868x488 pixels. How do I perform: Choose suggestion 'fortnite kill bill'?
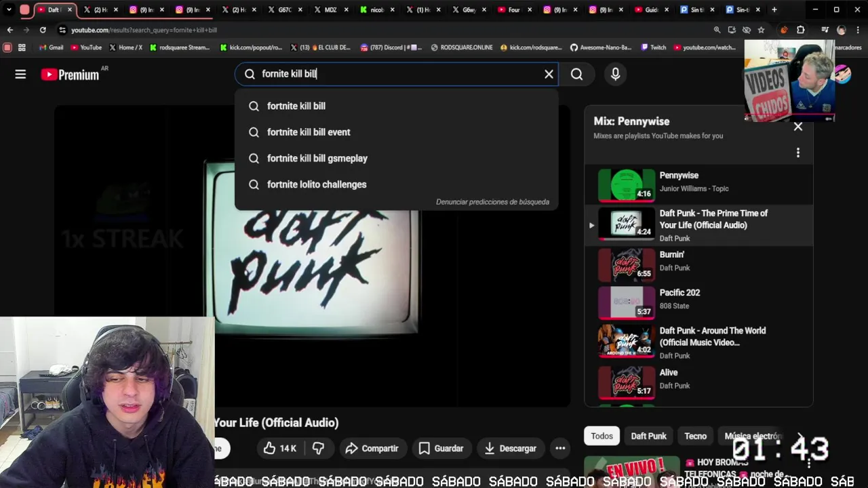pos(397,106)
